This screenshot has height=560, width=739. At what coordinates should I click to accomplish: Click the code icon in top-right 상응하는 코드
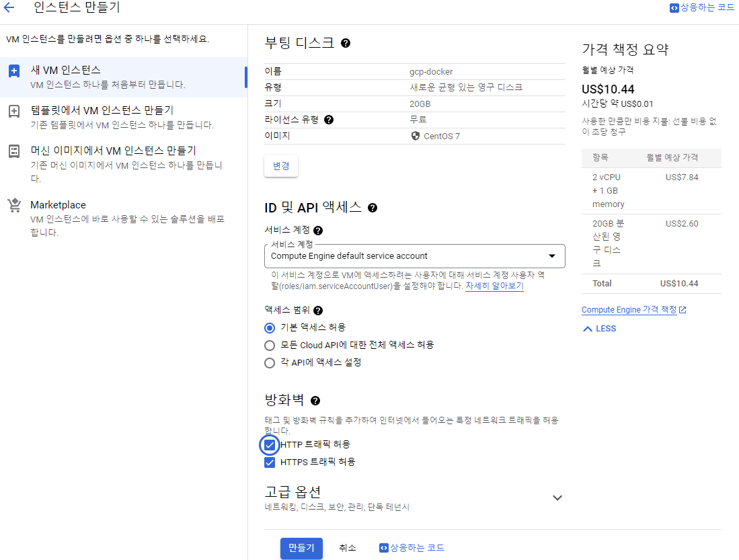coord(674,8)
